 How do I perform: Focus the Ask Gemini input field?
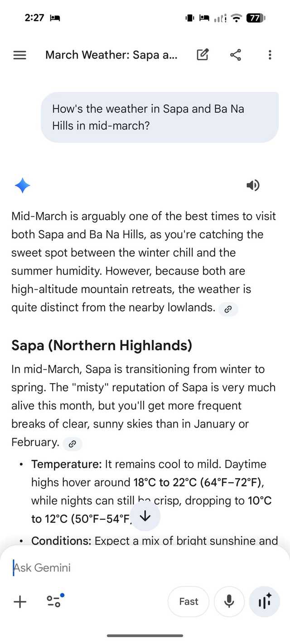136,567
